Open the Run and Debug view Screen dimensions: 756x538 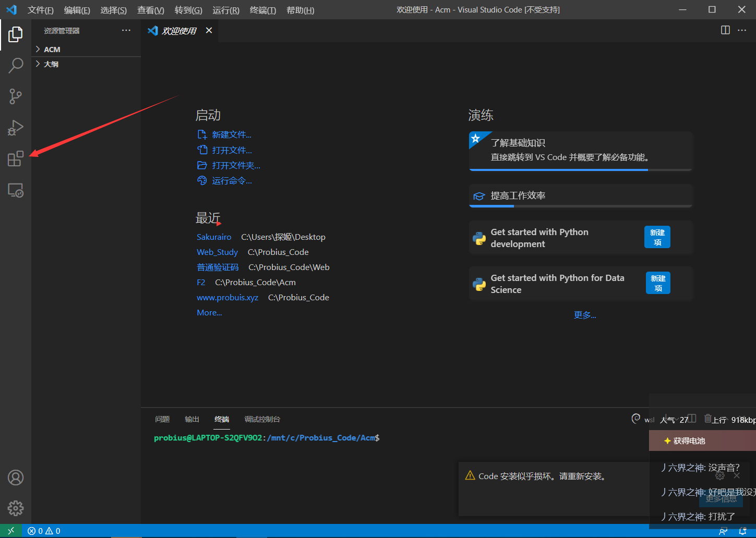16,128
